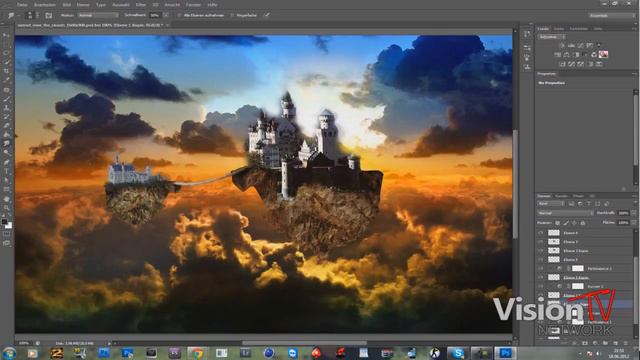Click the background color swatch
The height and width of the screenshot is (360, 640).
coord(9,226)
